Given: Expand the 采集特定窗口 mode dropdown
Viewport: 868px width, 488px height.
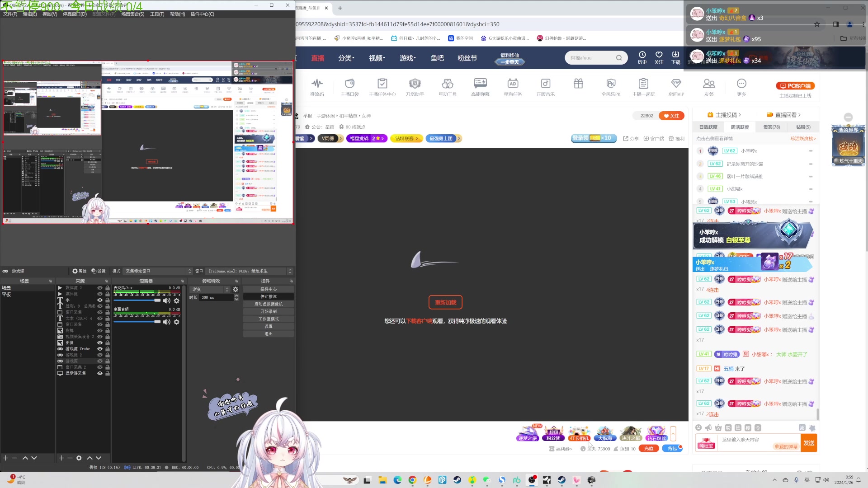Looking at the screenshot, I should click(x=158, y=271).
